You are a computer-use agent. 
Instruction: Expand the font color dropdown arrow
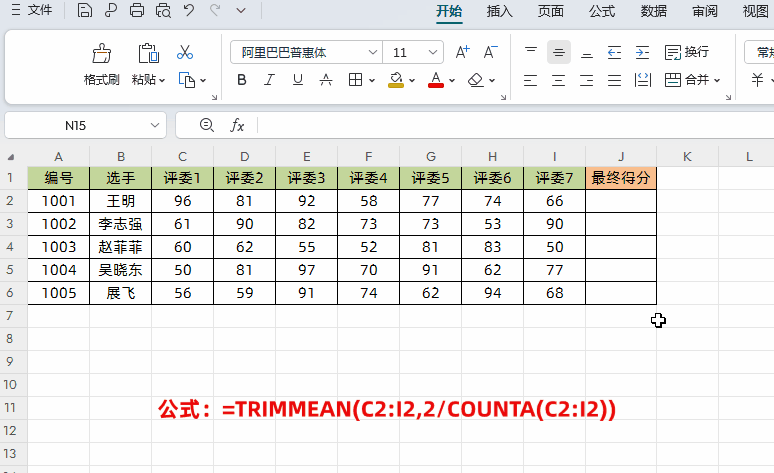point(452,80)
